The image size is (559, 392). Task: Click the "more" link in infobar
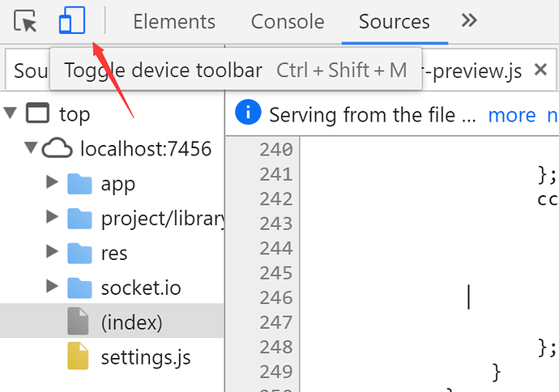(x=511, y=115)
